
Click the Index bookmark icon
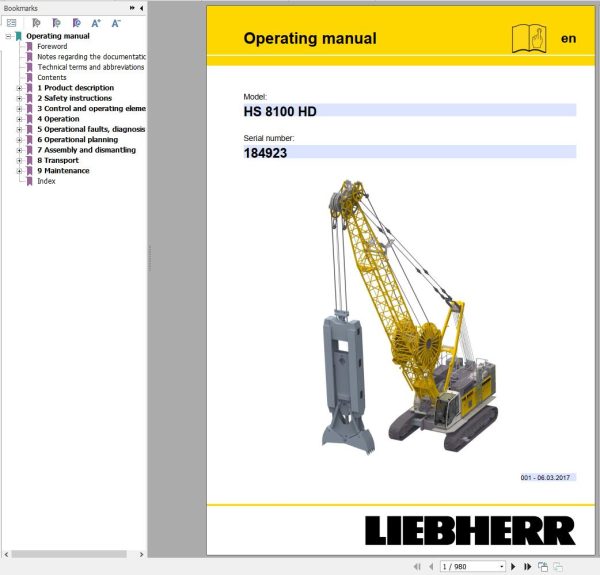pyautogui.click(x=29, y=181)
